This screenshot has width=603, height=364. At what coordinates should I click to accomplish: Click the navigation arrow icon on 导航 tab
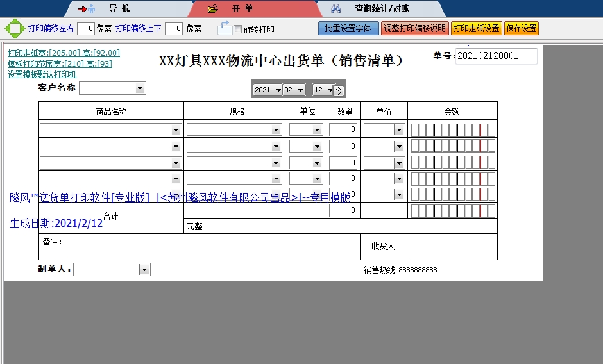(x=85, y=9)
